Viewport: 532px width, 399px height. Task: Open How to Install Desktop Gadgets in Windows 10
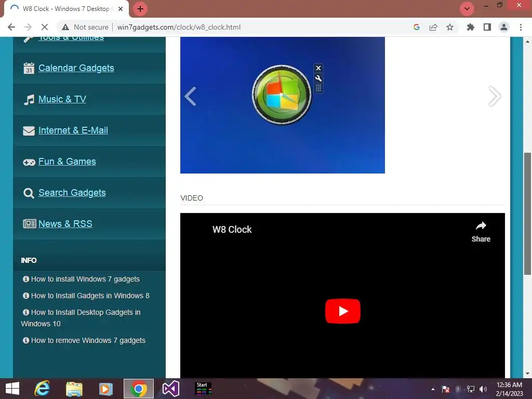pyautogui.click(x=81, y=318)
